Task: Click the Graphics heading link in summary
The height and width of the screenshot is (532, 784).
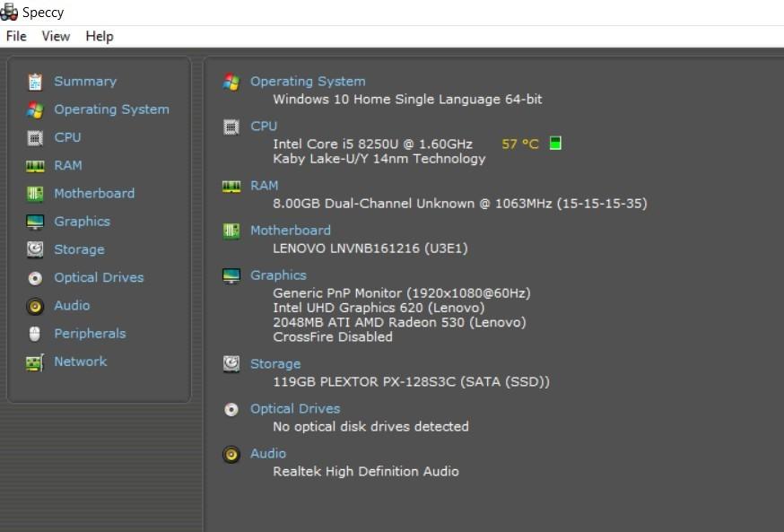Action: [278, 275]
